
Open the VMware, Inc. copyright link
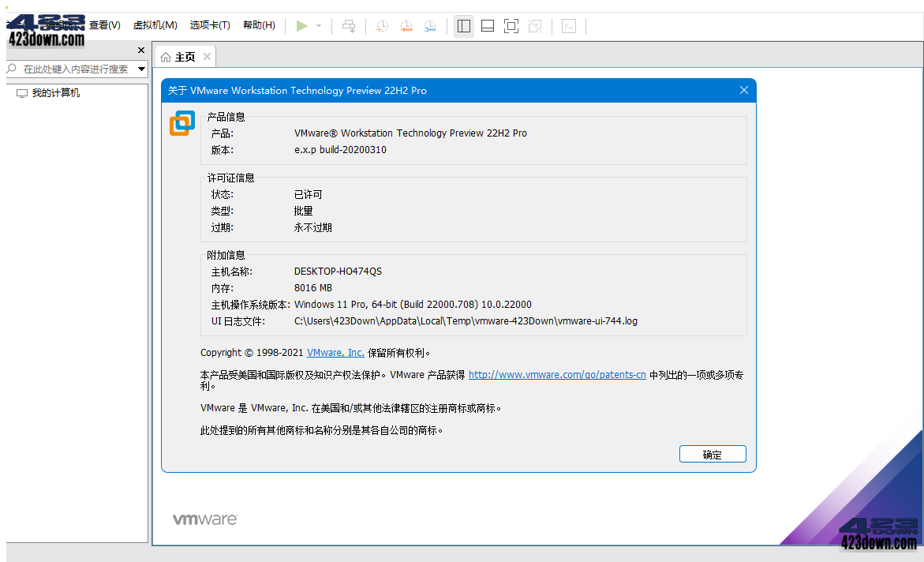coord(335,352)
